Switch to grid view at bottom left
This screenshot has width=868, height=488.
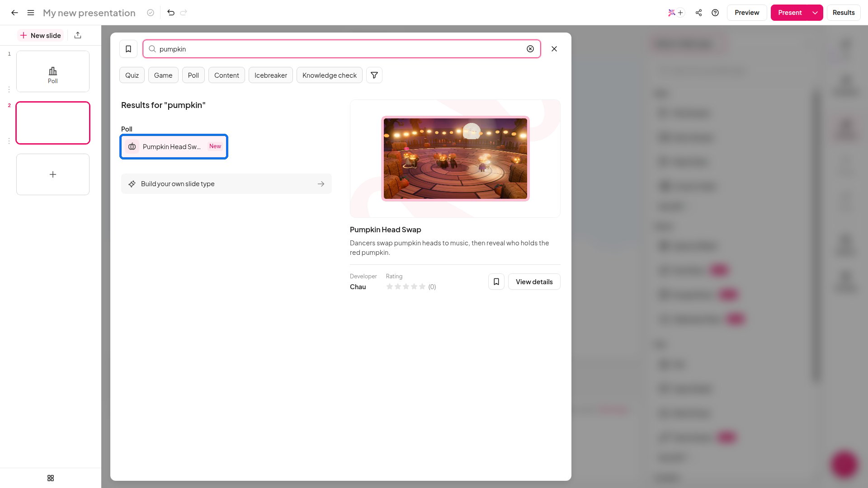point(51,478)
